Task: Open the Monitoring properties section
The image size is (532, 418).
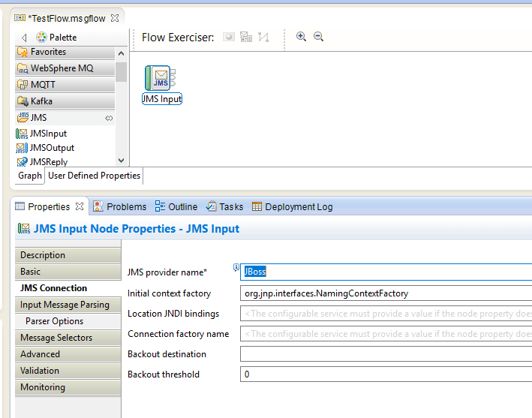Action: click(x=68, y=387)
